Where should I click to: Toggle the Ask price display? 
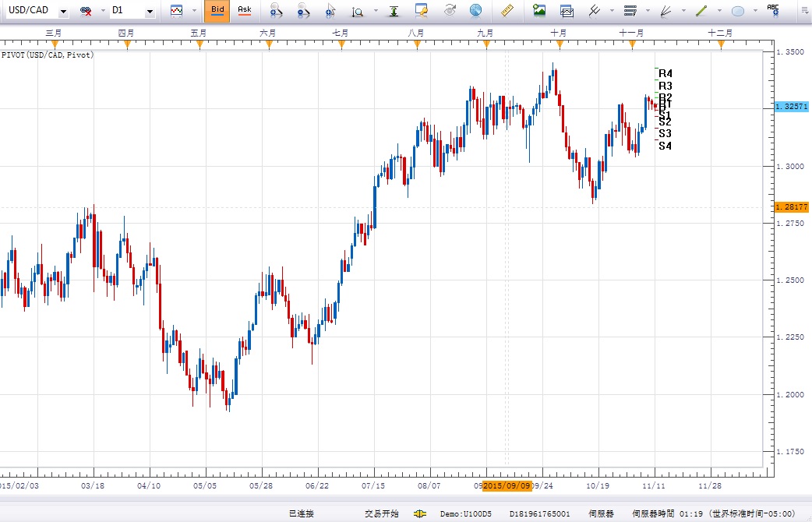[x=244, y=11]
